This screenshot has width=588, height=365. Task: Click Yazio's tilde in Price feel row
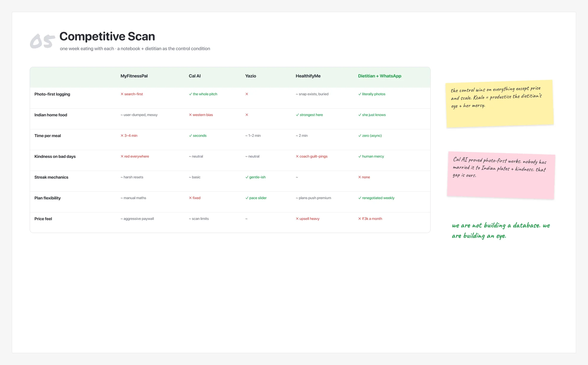point(246,219)
